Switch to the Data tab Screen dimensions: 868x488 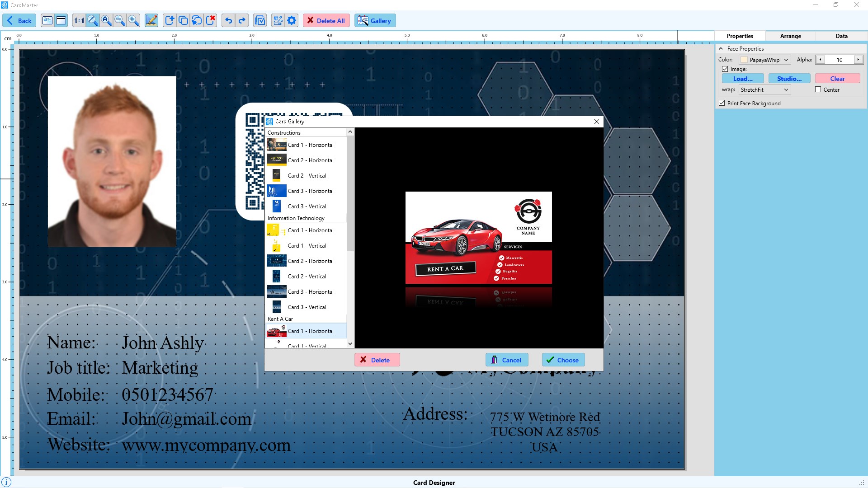pyautogui.click(x=841, y=36)
